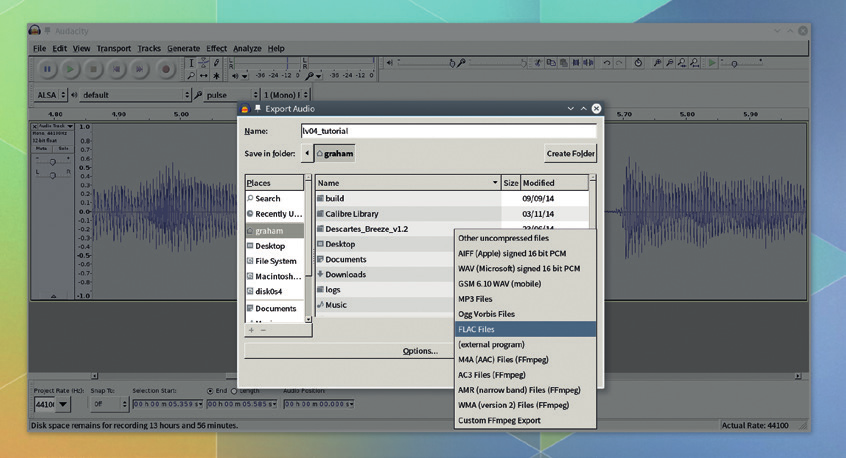Click the Pause button in Audacity toolbar

point(47,69)
